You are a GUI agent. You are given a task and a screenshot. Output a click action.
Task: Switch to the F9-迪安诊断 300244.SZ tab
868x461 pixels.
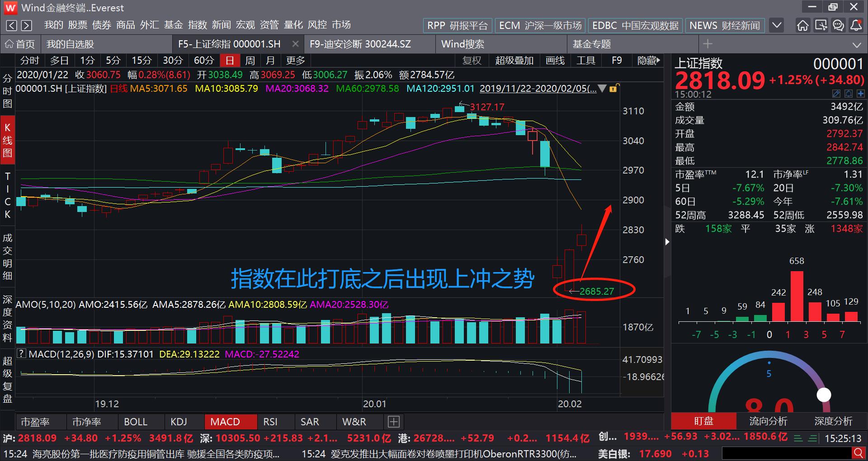[359, 44]
